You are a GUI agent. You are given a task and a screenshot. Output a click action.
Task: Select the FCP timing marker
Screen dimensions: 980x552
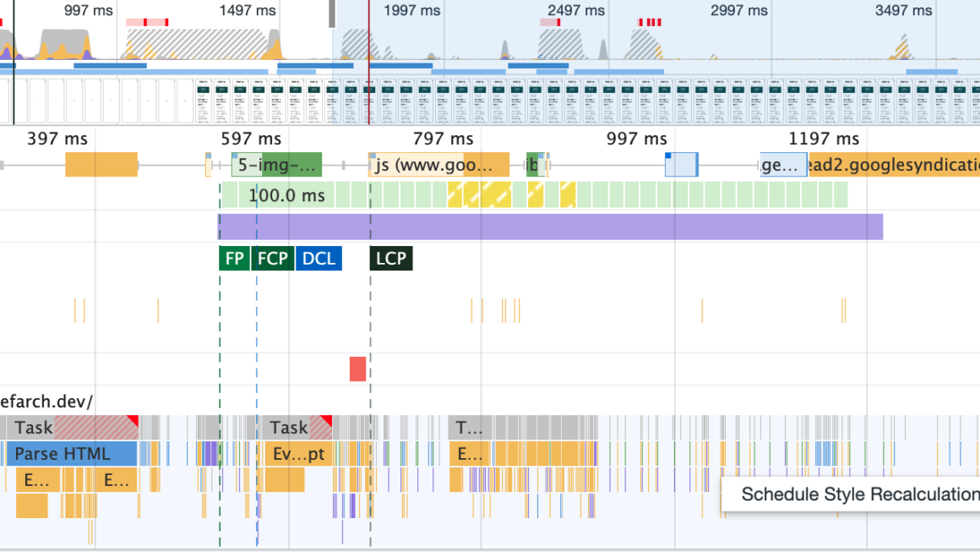273,258
